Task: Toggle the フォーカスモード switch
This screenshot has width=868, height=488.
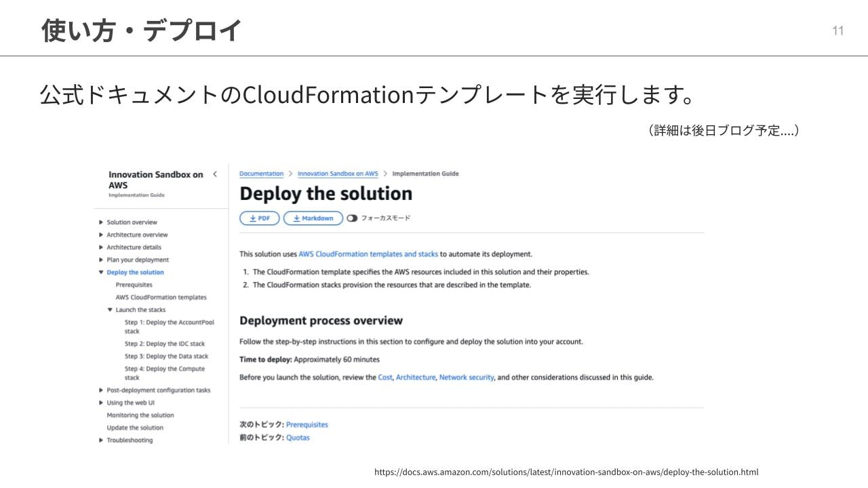Action: (352, 218)
